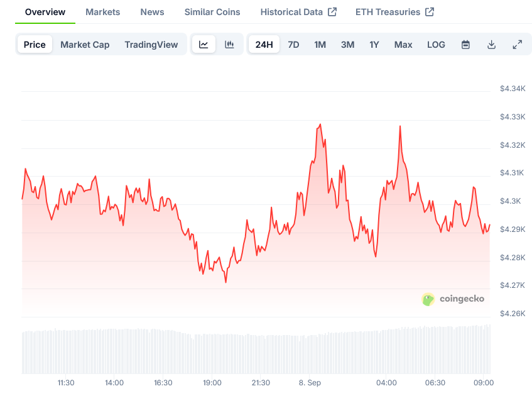Screen dimensions: 532x396
Task: Click the price peak near 8. Sep
Action: tap(320, 124)
